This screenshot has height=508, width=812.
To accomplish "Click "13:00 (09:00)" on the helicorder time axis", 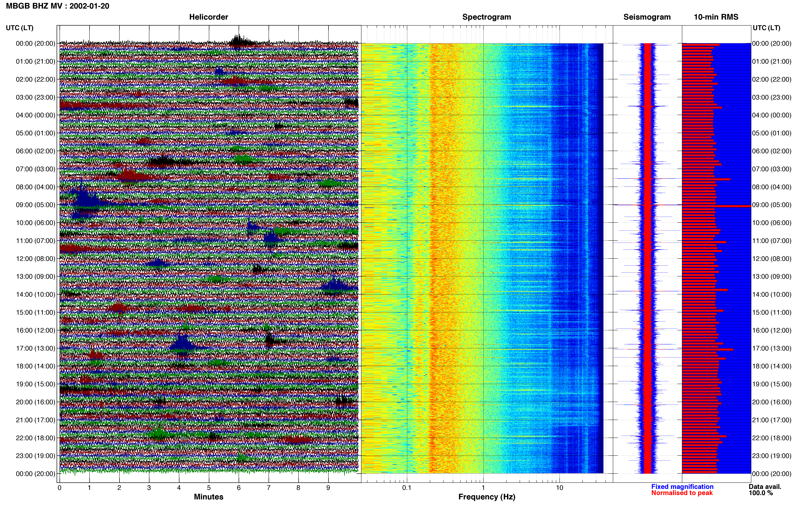I will click(36, 277).
